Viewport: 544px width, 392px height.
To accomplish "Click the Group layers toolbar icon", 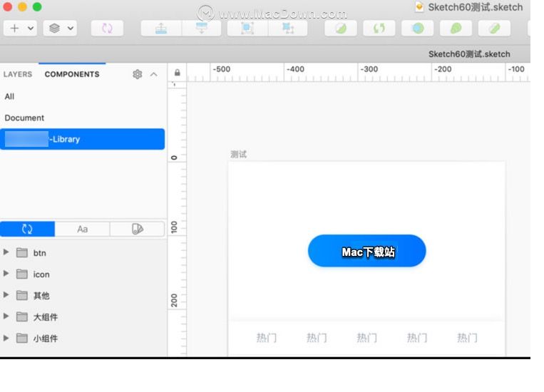I will (x=247, y=28).
